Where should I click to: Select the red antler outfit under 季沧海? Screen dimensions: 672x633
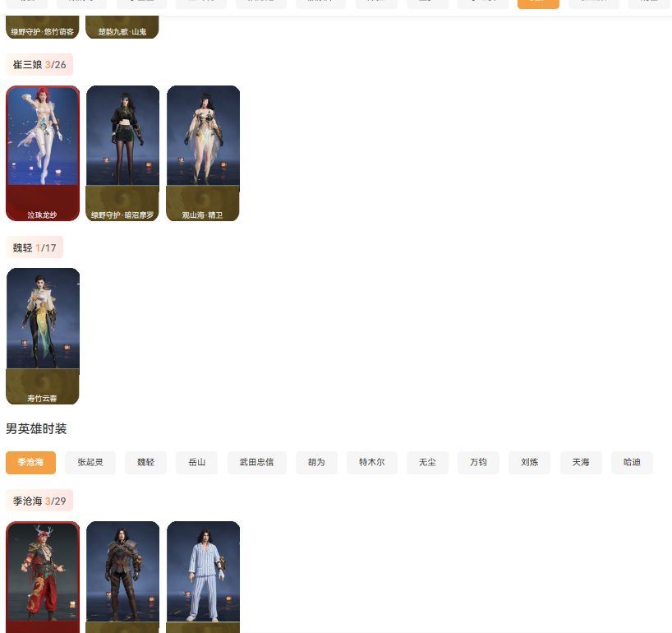coord(43,575)
